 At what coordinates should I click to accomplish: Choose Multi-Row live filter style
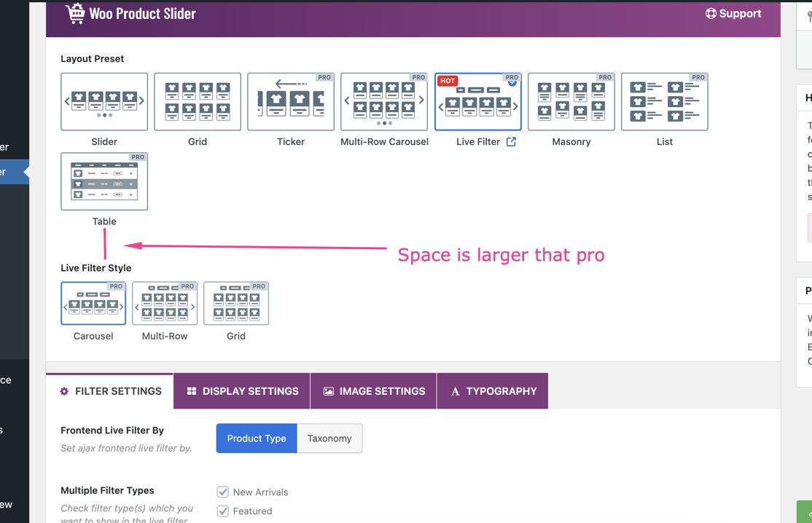point(165,304)
